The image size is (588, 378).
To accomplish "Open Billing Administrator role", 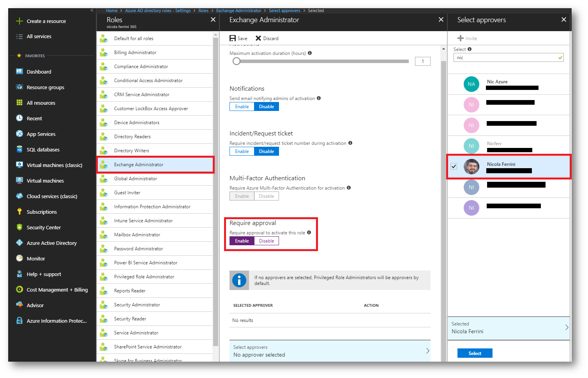I will (x=155, y=53).
